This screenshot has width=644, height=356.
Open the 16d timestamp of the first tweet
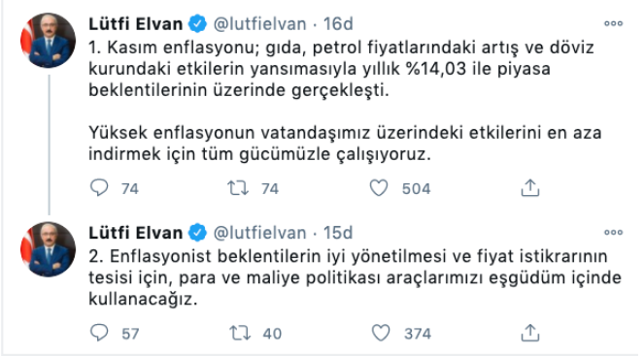338,24
